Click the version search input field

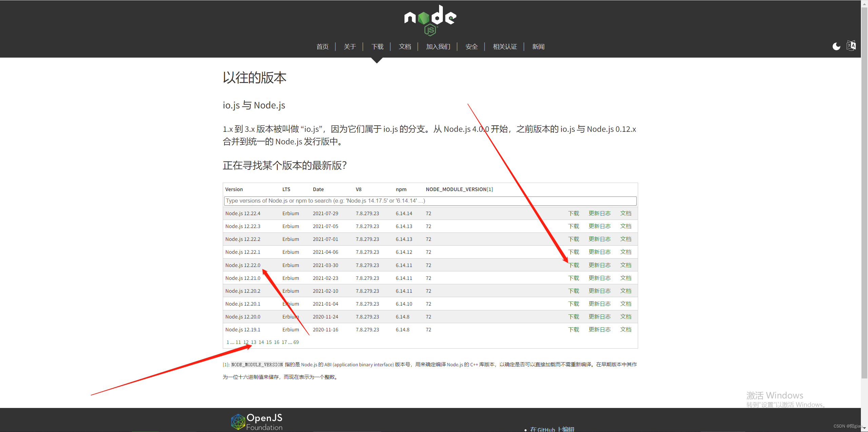430,201
